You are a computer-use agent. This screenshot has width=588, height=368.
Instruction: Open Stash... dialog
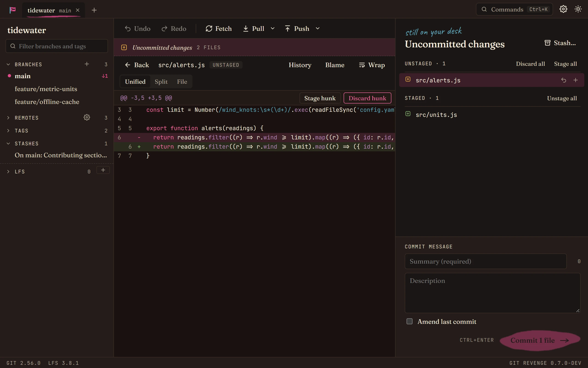(560, 43)
